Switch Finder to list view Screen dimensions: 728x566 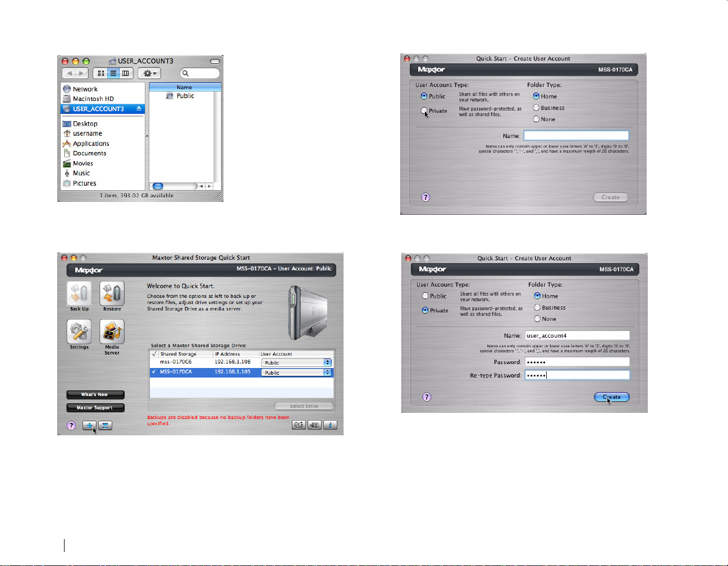pyautogui.click(x=113, y=73)
